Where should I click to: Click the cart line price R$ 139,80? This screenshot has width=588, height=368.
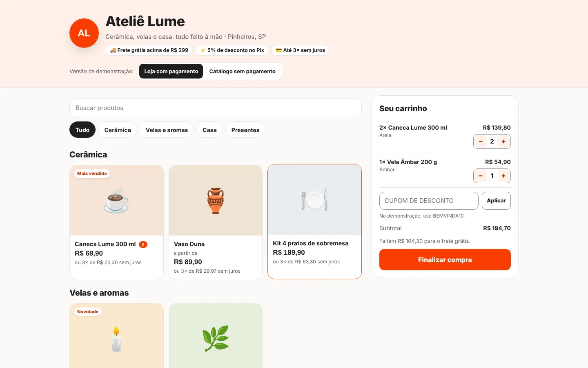[497, 128]
